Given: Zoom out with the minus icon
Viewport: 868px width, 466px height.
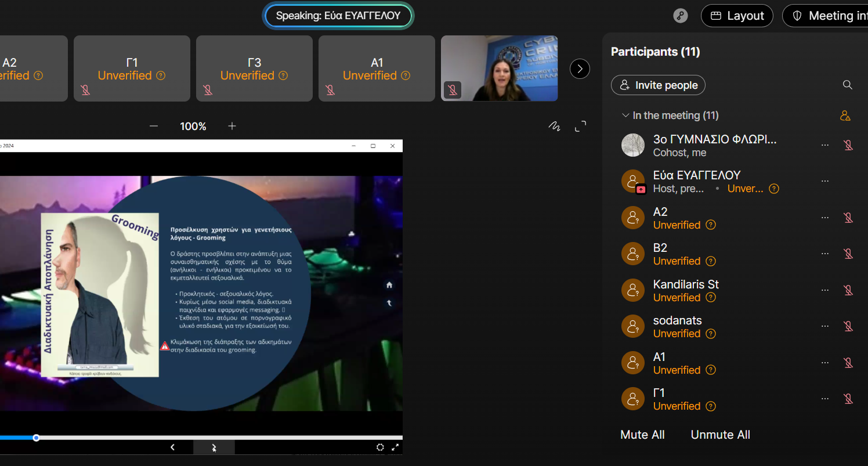Looking at the screenshot, I should coord(154,126).
